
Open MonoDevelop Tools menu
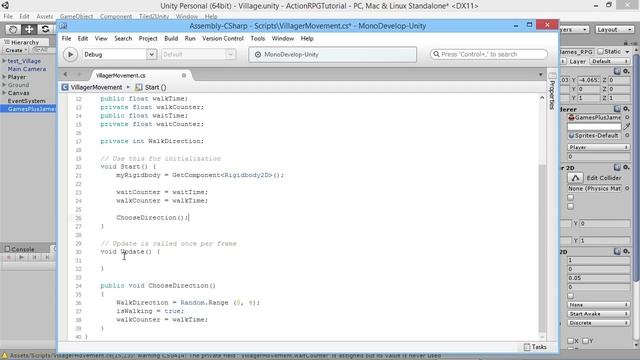click(x=258, y=38)
